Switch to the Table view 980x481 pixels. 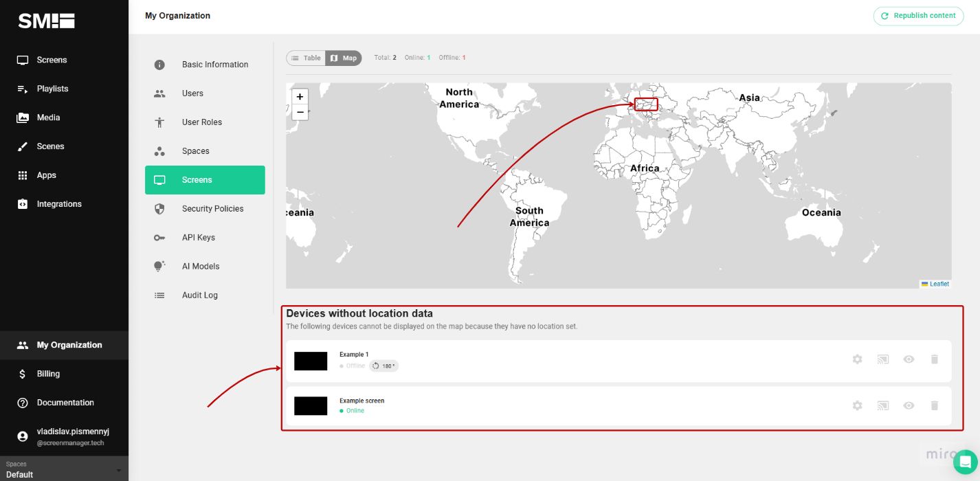tap(306, 58)
